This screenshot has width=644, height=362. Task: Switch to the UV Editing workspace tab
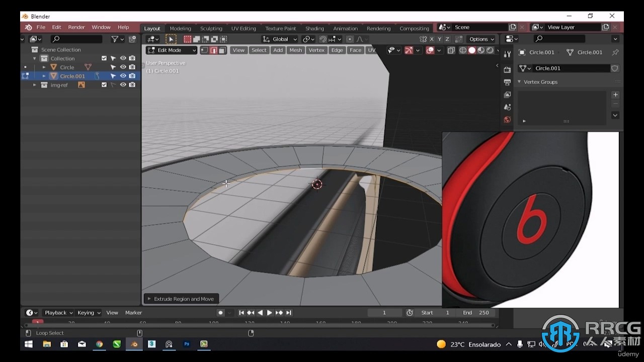[244, 29]
